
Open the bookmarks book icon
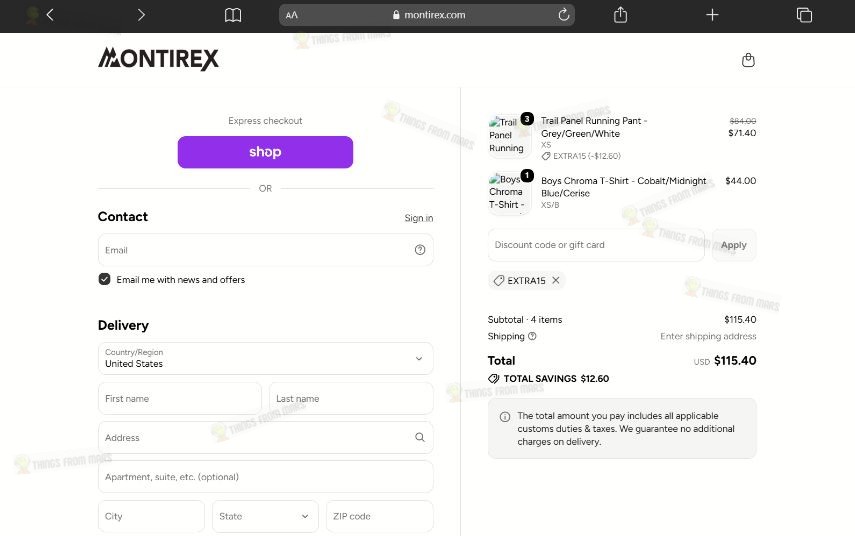point(233,15)
